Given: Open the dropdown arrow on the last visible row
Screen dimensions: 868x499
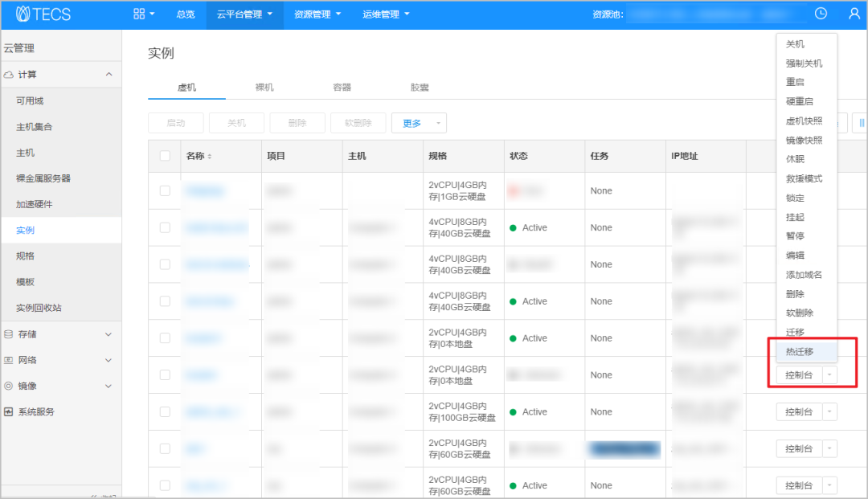Looking at the screenshot, I should (x=829, y=485).
